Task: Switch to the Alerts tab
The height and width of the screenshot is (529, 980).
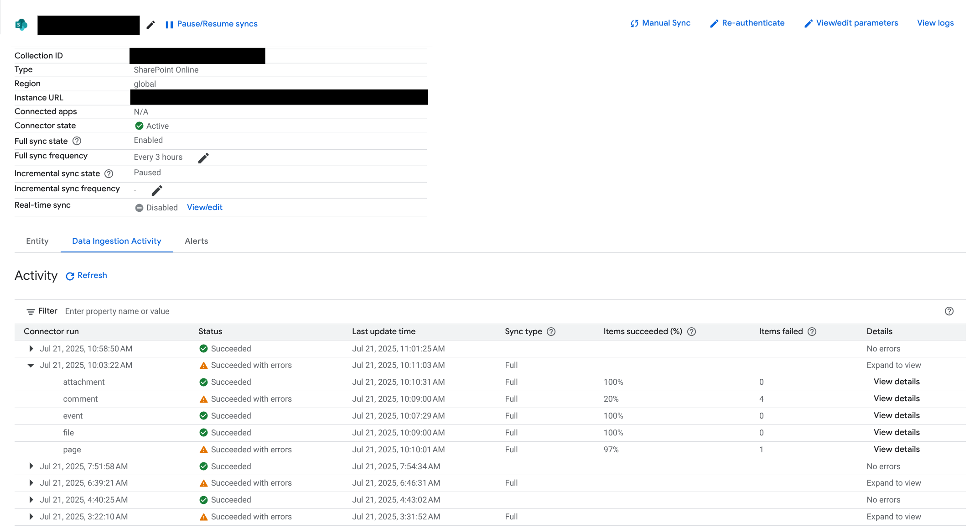Action: [x=196, y=241]
